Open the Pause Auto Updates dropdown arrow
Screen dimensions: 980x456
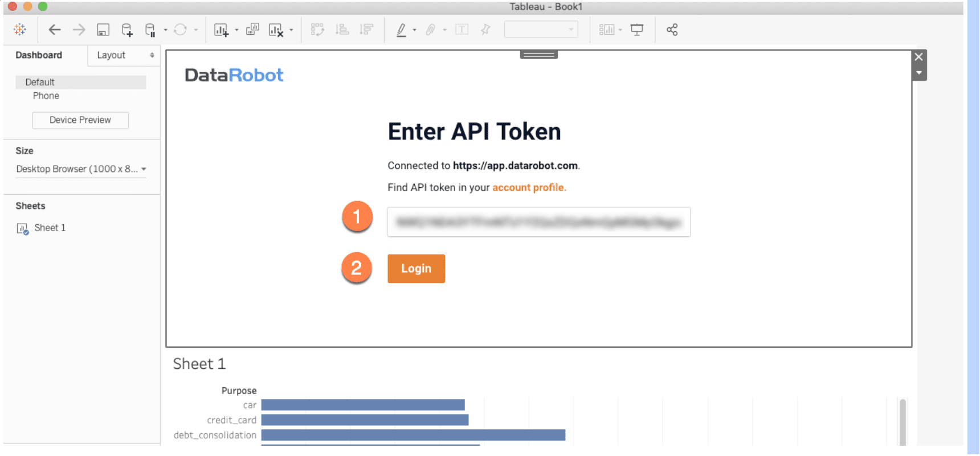165,30
